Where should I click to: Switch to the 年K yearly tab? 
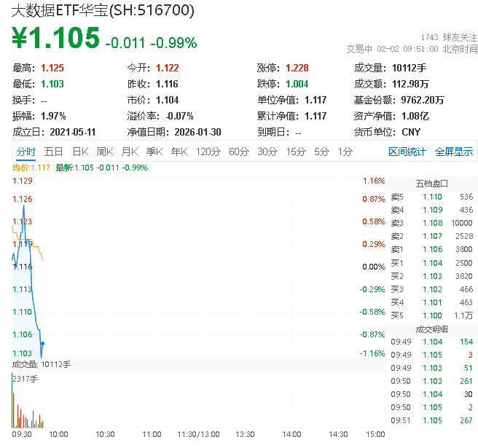(179, 152)
